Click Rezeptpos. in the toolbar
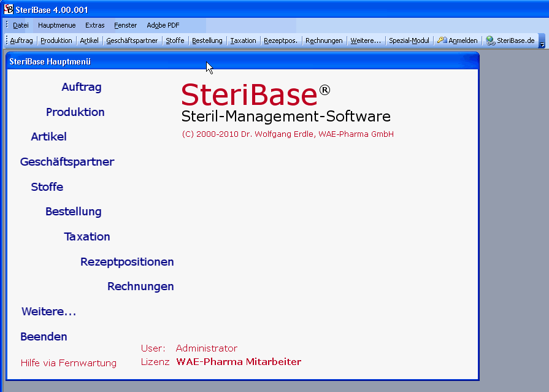549x392 pixels. (280, 40)
